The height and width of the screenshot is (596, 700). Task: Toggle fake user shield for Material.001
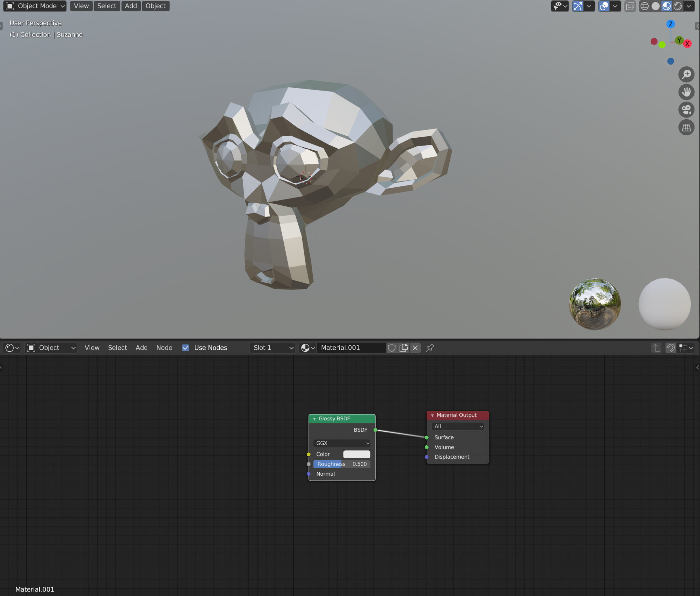click(392, 348)
